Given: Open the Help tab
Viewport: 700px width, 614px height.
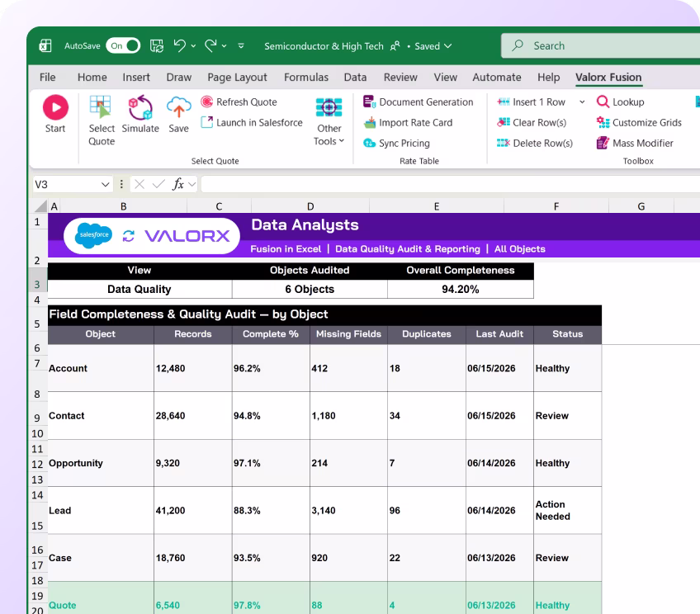Looking at the screenshot, I should (x=549, y=78).
